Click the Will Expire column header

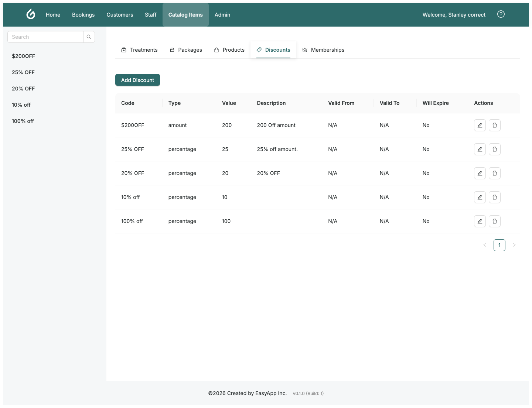442,103
